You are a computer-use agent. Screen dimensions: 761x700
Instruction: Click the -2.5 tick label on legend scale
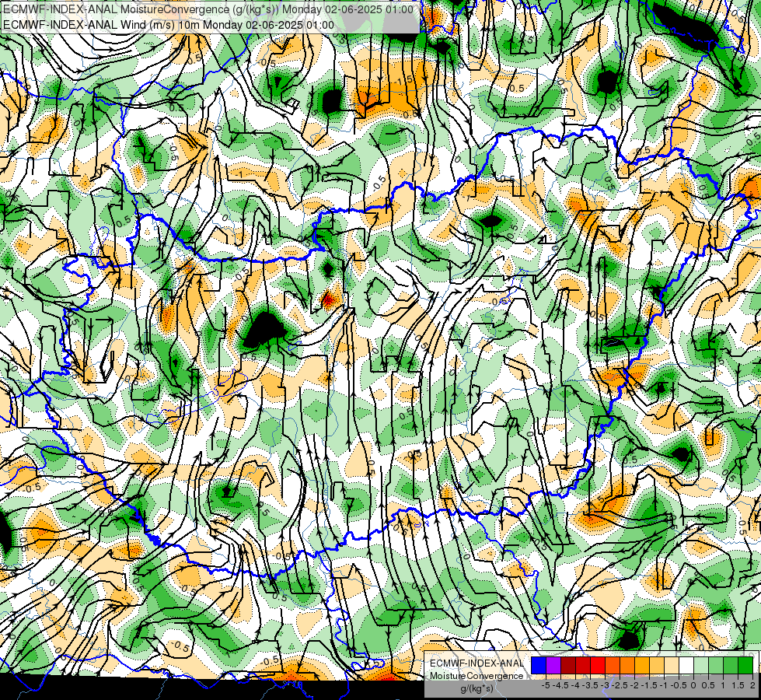click(x=620, y=685)
